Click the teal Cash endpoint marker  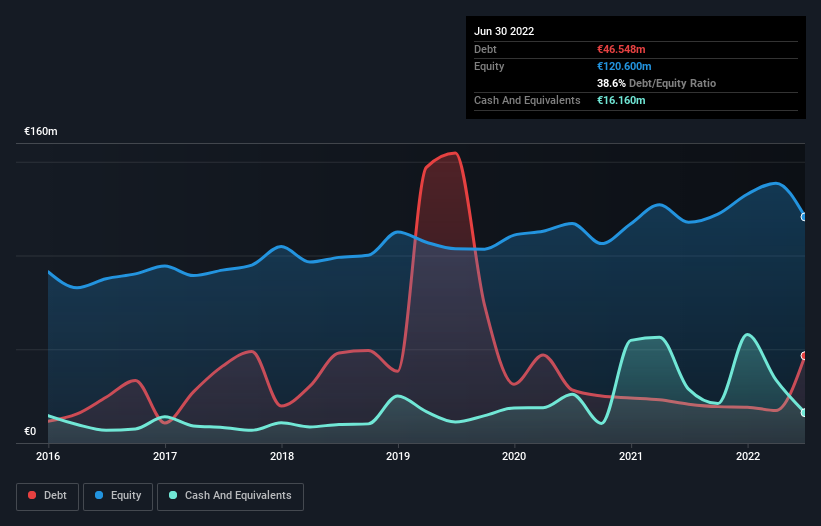coord(804,412)
